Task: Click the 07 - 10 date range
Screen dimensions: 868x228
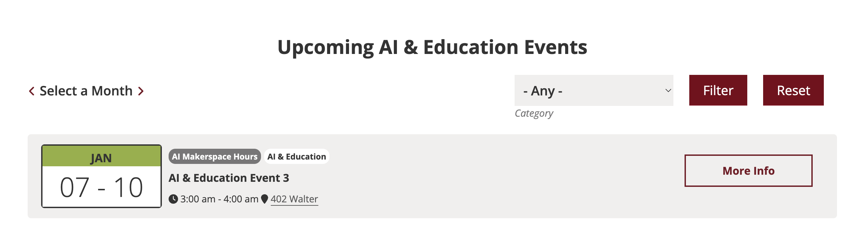Action: pos(101,187)
